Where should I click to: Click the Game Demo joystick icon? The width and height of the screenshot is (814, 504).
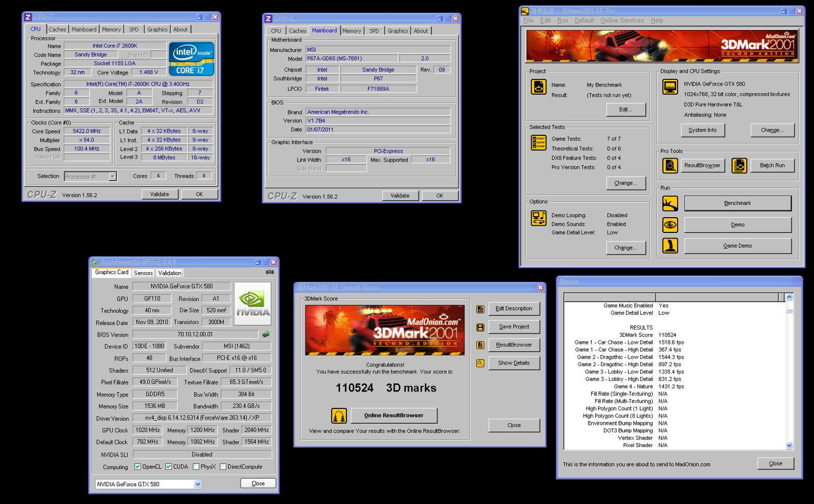click(670, 246)
